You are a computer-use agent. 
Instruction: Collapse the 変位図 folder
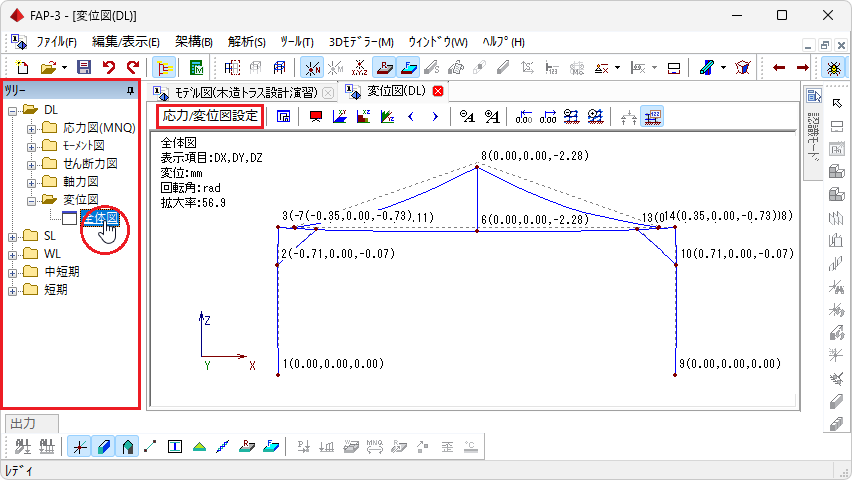[x=31, y=200]
